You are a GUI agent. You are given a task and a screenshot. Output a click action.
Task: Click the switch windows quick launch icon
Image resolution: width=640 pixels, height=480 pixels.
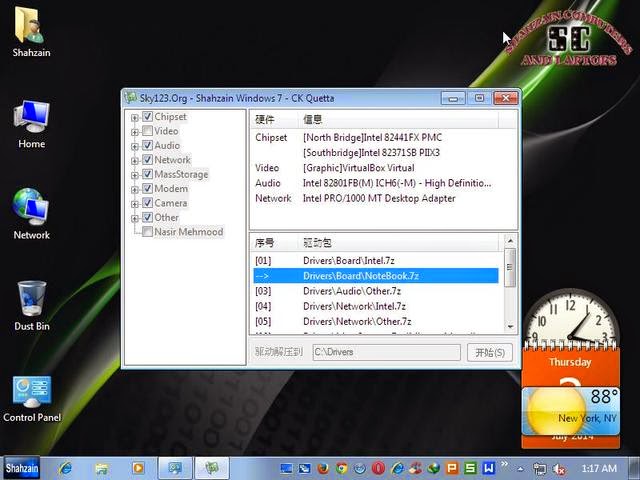click(x=304, y=468)
